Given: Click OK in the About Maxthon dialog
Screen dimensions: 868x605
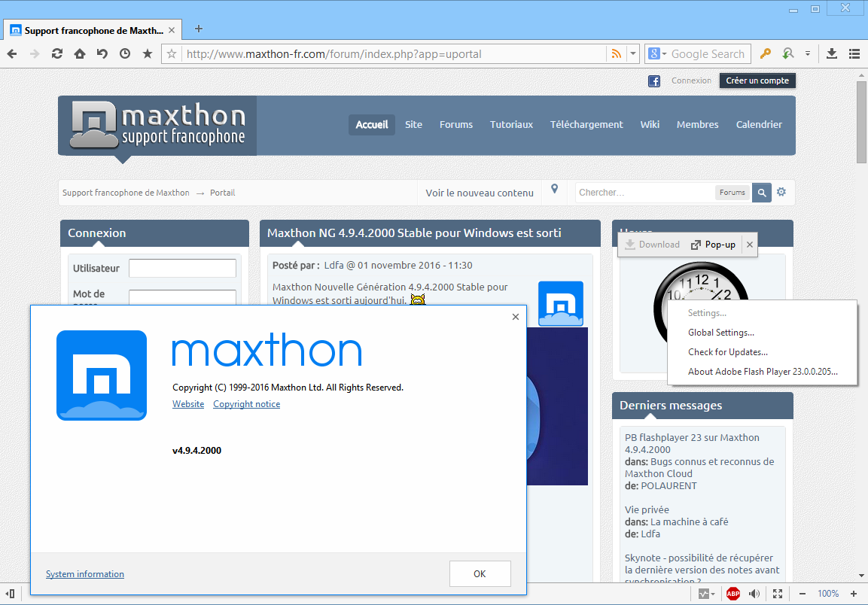Looking at the screenshot, I should coord(480,574).
